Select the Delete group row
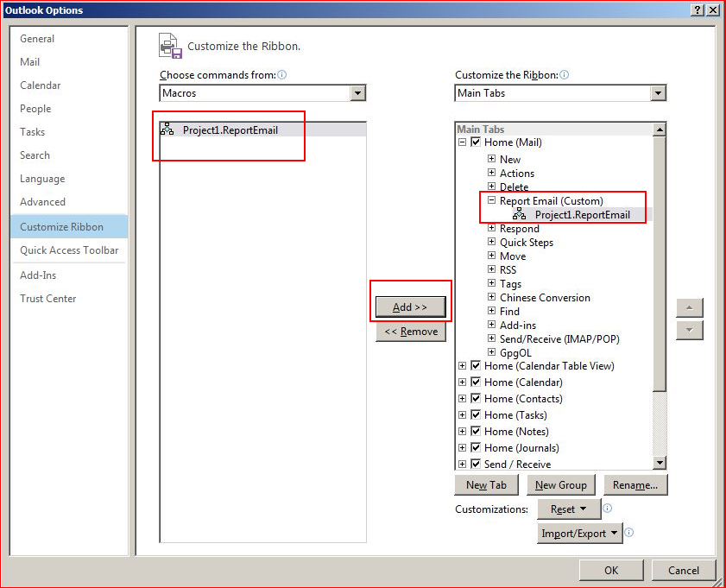This screenshot has width=726, height=588. click(x=514, y=187)
